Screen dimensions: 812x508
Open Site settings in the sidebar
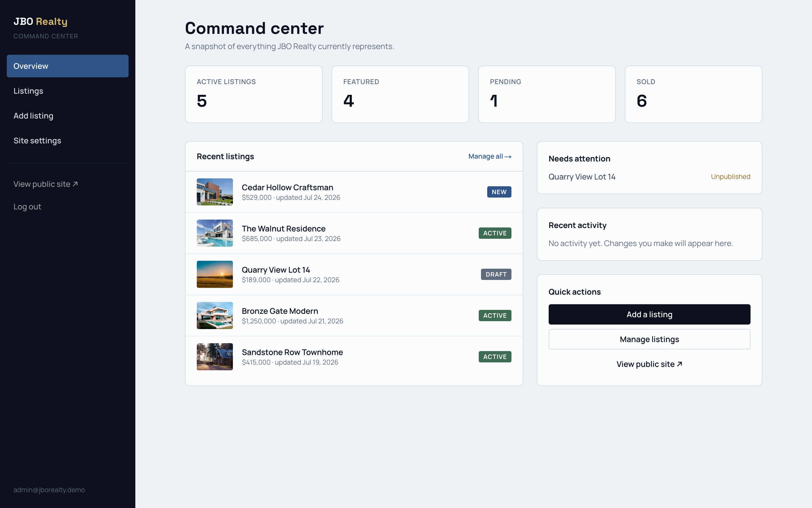tap(67, 141)
